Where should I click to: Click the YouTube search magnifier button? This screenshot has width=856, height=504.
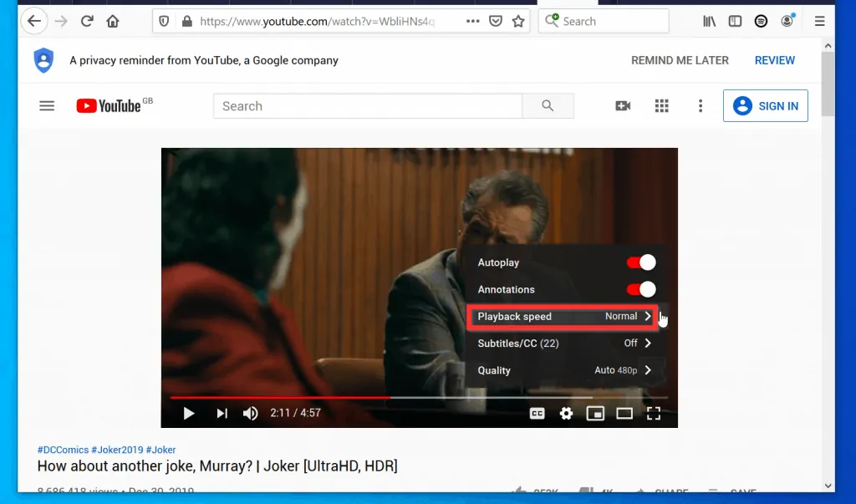tap(548, 106)
